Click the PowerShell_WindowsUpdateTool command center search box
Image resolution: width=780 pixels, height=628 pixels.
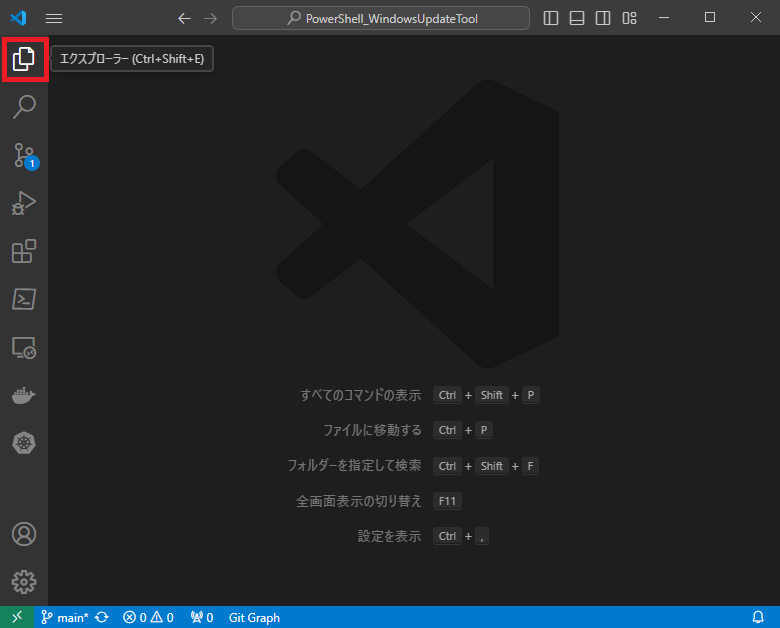point(381,18)
